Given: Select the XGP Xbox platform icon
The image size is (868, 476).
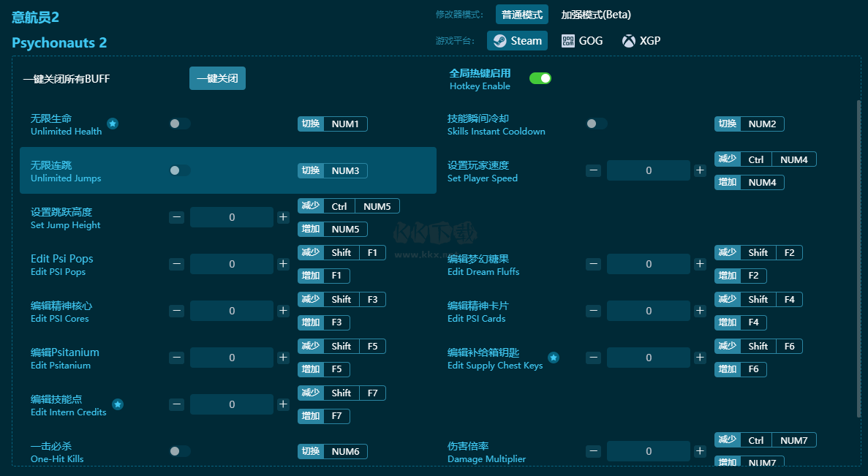Looking at the screenshot, I should pyautogui.click(x=629, y=41).
